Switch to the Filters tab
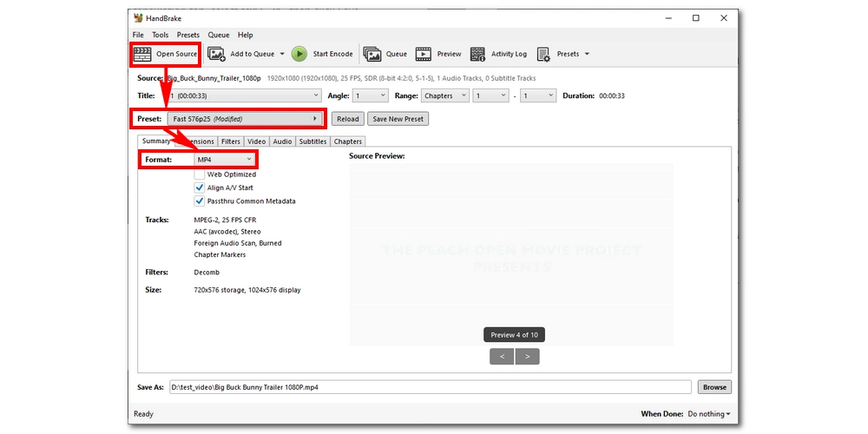868x434 pixels. pyautogui.click(x=231, y=141)
